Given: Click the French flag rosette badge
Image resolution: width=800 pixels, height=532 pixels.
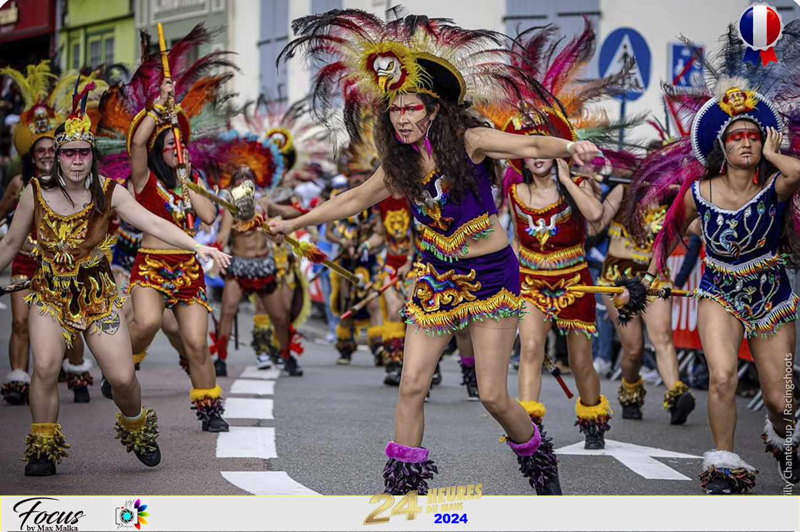Looking at the screenshot, I should (759, 34).
